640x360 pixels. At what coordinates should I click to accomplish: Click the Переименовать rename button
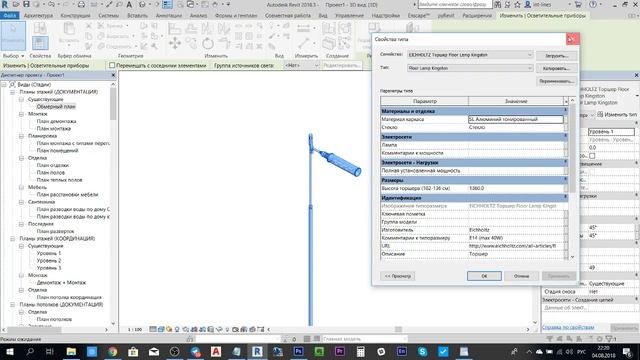[x=556, y=81]
